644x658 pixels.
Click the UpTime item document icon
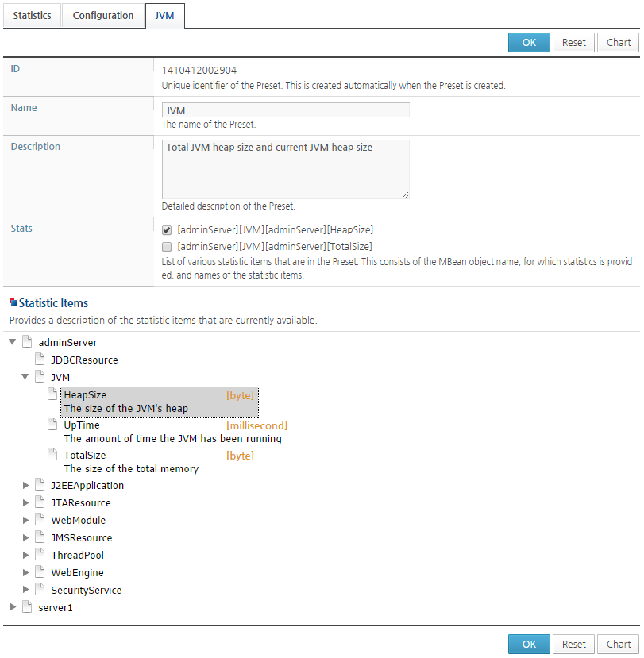tap(52, 425)
